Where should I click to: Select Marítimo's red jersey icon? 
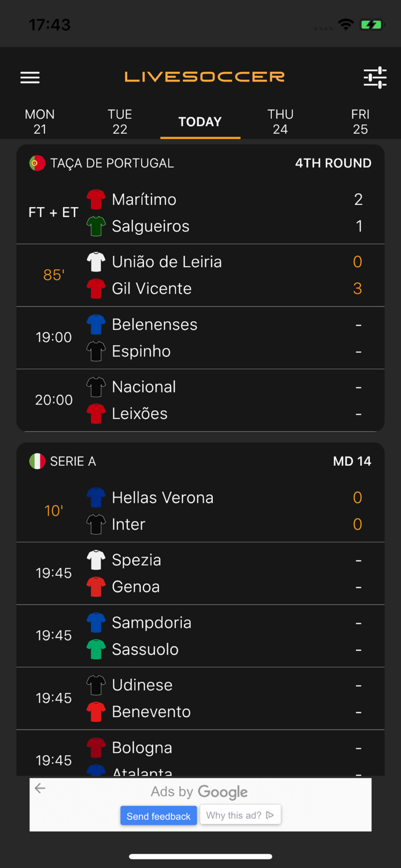pyautogui.click(x=96, y=199)
